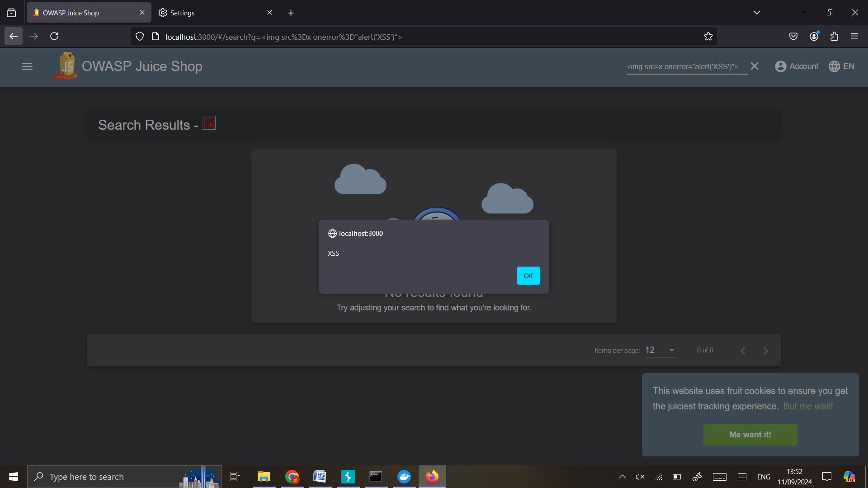This screenshot has height=488, width=868.
Task: Expand the Items per page dropdown
Action: click(660, 350)
